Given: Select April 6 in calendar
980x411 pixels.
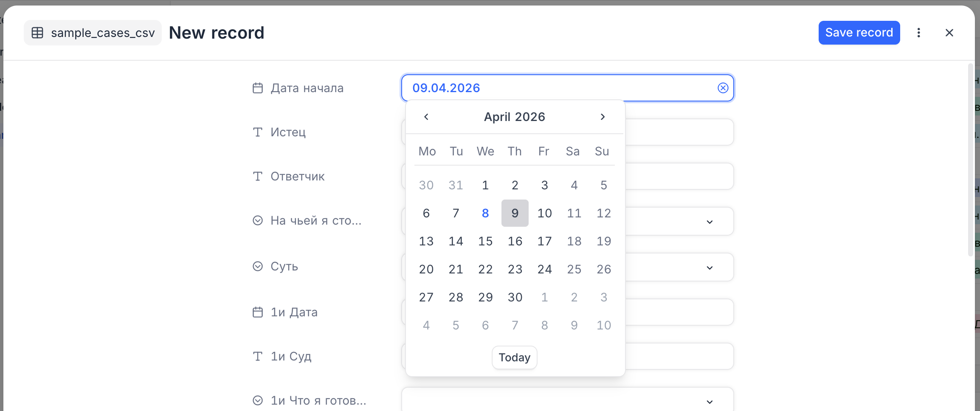Looking at the screenshot, I should pyautogui.click(x=426, y=213).
